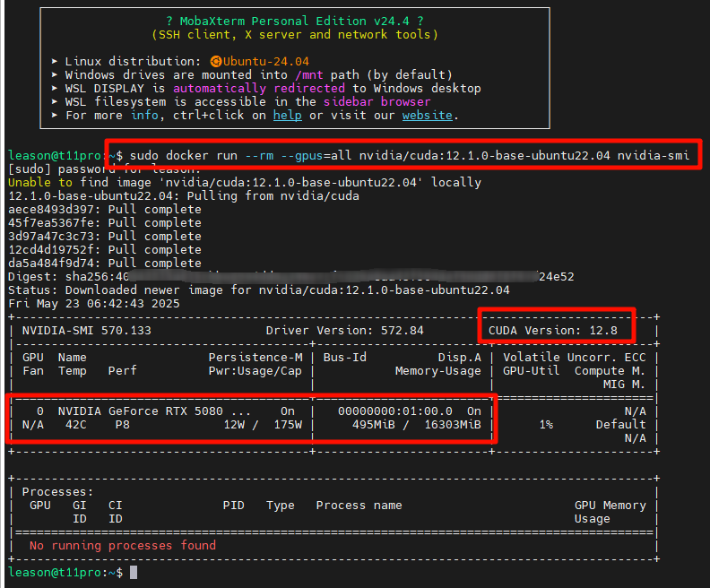The image size is (710, 588).
Task: Click the 'Processes:' heading
Action: pyautogui.click(x=58, y=492)
